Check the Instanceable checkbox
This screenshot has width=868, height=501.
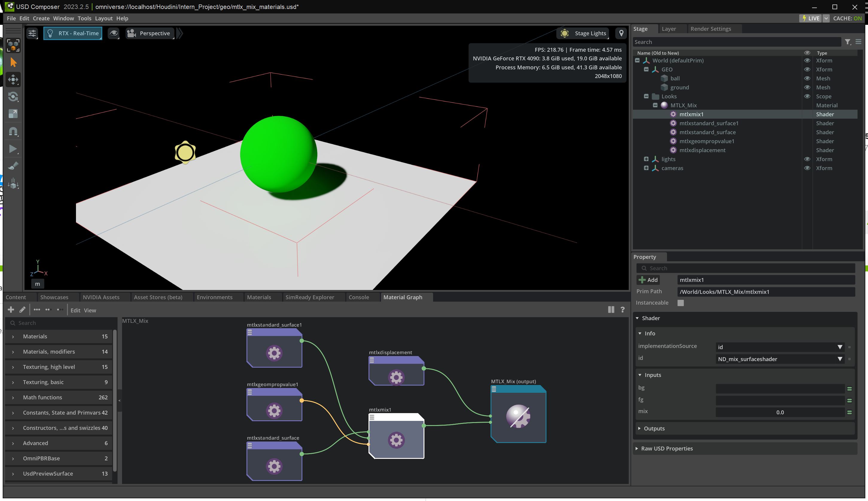[680, 303]
